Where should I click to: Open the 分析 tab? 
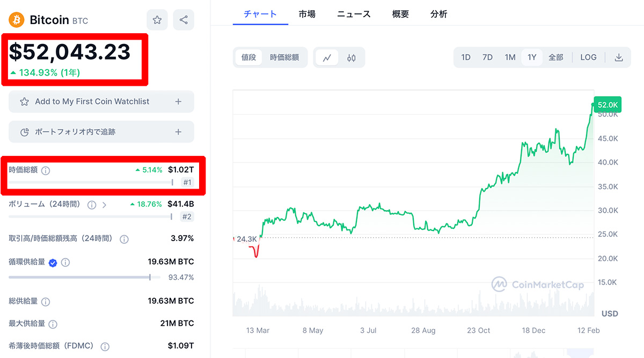tap(438, 14)
